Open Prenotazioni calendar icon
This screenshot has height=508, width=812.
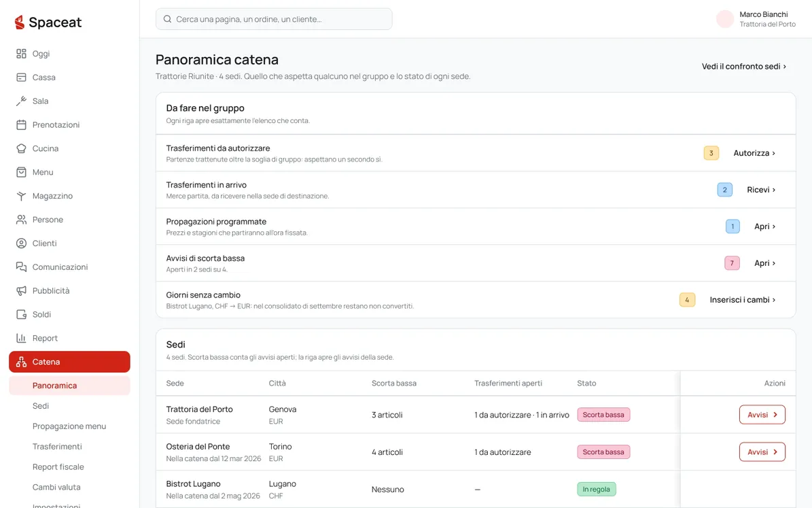21,124
